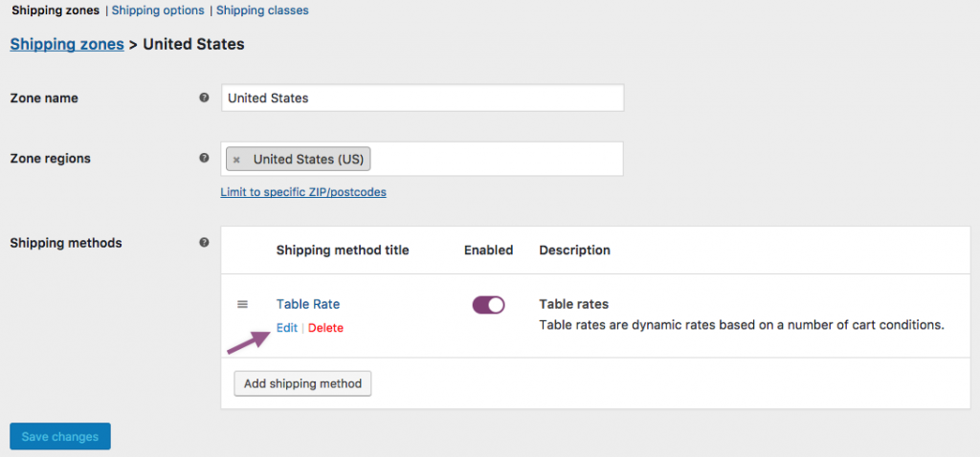Select the United States (US) tag label
This screenshot has height=457, width=980.
[308, 160]
